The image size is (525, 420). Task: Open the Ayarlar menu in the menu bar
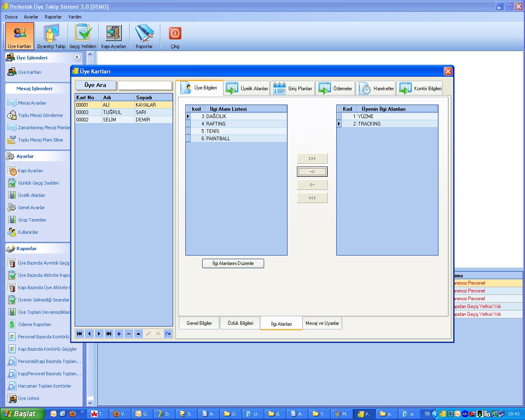(31, 17)
